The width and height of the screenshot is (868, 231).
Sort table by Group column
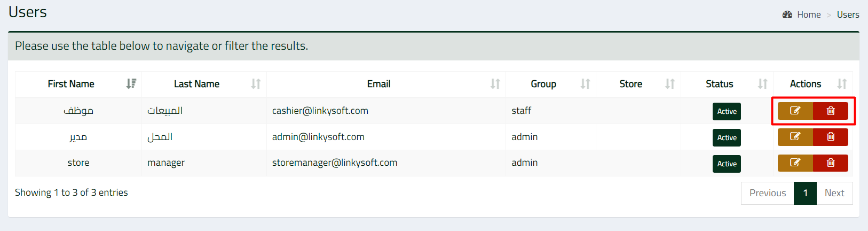click(551, 84)
